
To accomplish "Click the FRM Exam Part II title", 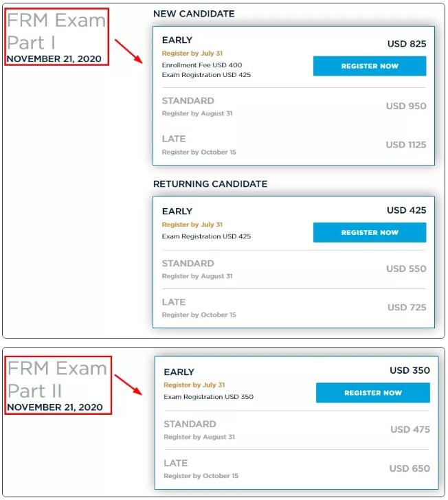I will tap(57, 379).
